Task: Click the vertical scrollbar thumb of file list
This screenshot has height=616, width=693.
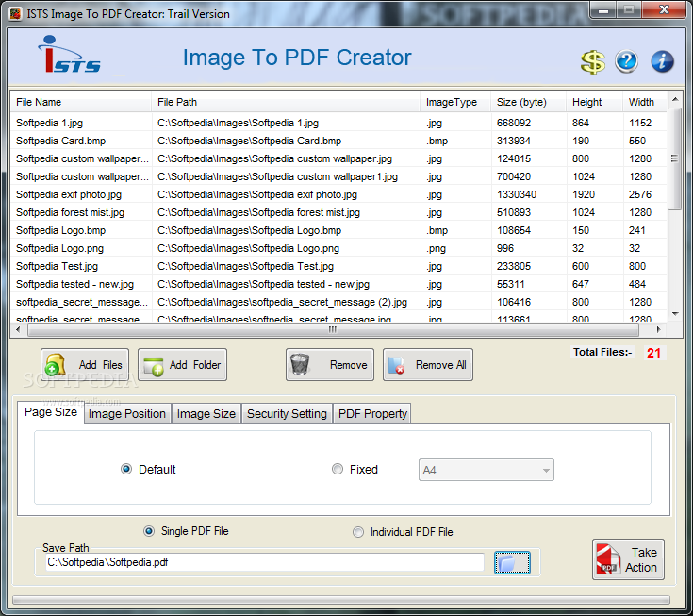Action: point(674,158)
